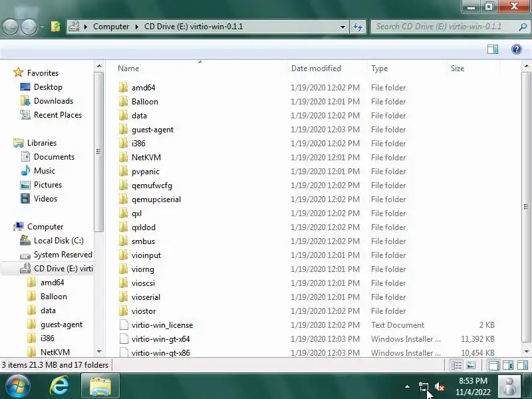The height and width of the screenshot is (399, 532).
Task: Launch Internet Explorer from taskbar
Action: pyautogui.click(x=59, y=386)
